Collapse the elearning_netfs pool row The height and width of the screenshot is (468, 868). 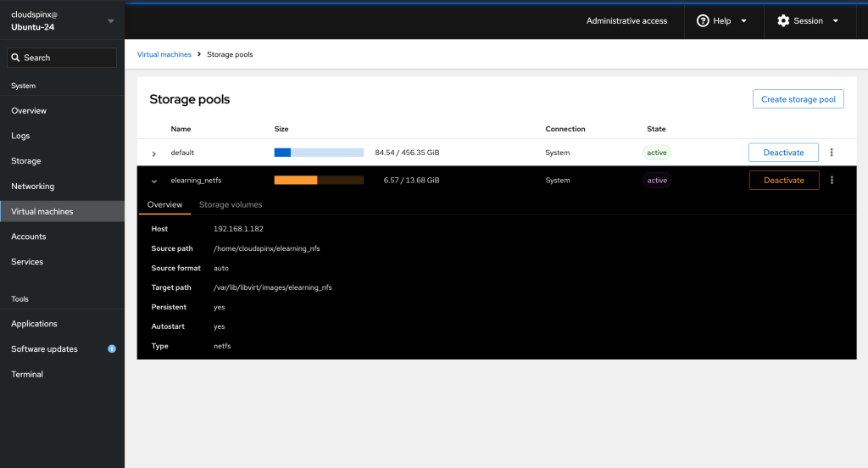154,181
